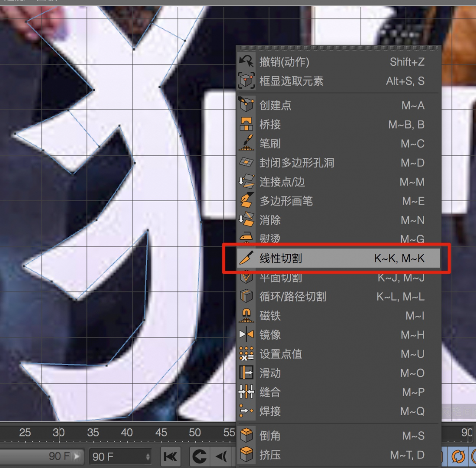Click 设置点值 set point value
476x468 pixels.
click(280, 354)
